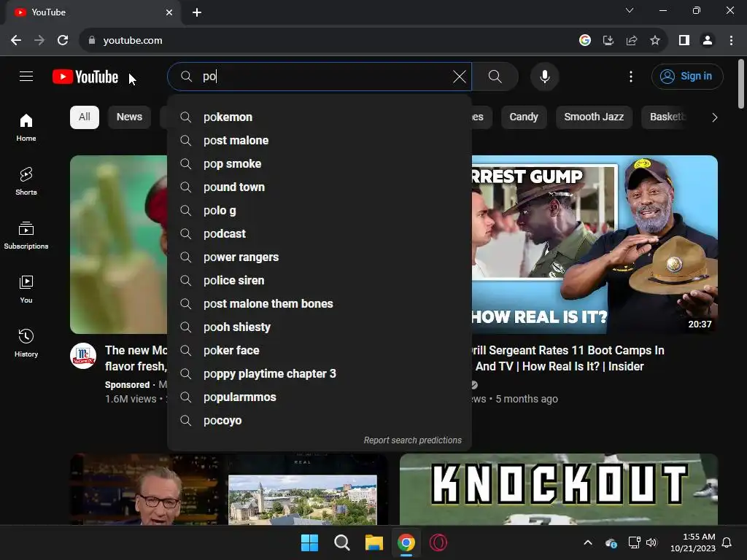Go back with browser back arrow
747x560 pixels.
click(x=16, y=41)
